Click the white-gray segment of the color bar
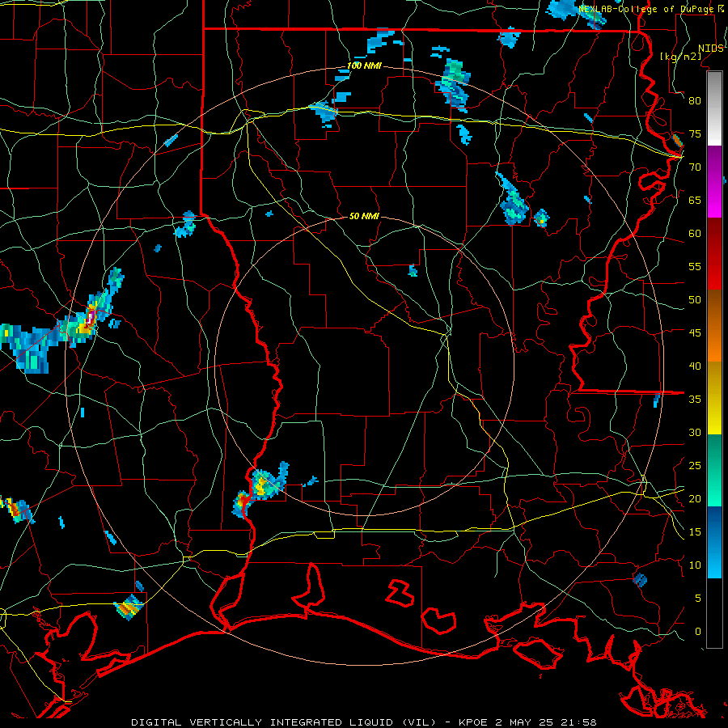728x728 pixels. tap(714, 108)
